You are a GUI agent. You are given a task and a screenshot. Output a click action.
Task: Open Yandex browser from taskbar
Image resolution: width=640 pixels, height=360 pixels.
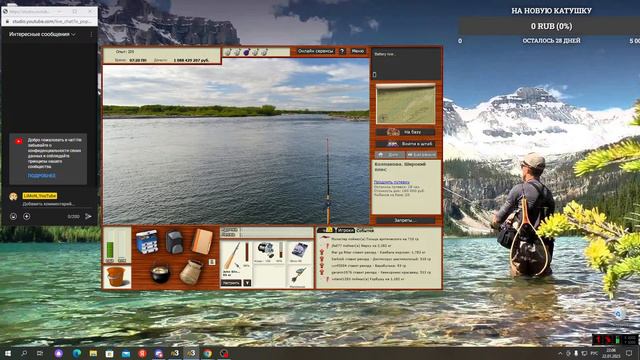(x=142, y=353)
